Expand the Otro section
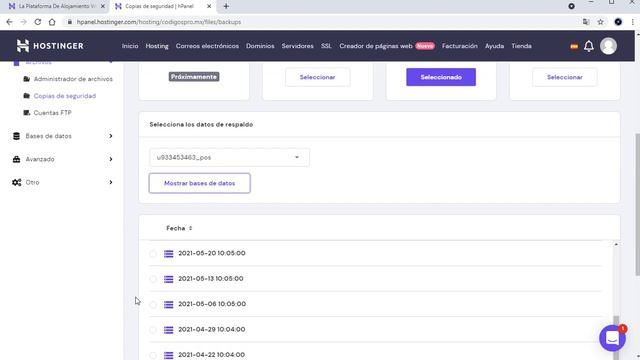This screenshot has height=360, width=640. pos(111,182)
